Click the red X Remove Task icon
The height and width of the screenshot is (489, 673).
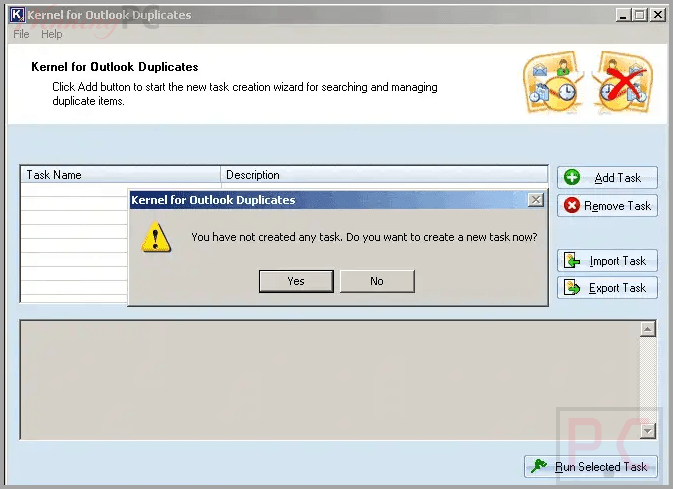tap(572, 205)
